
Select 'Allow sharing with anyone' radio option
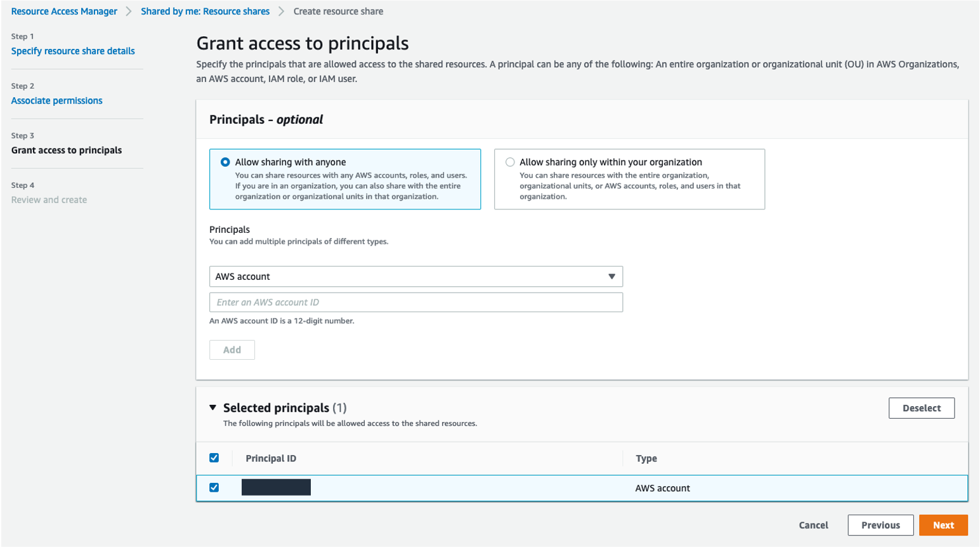(x=225, y=162)
